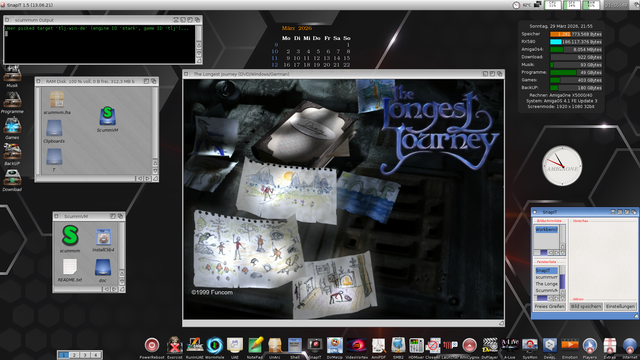Screen dimensions: 640x360
Task: Switch to virtual desktop 1
Action: (63, 355)
